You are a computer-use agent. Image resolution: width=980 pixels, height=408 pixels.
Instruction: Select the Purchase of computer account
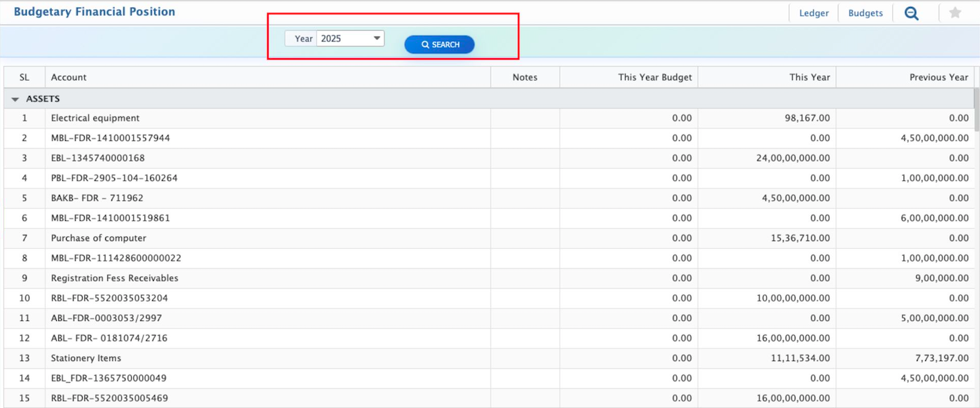(99, 238)
